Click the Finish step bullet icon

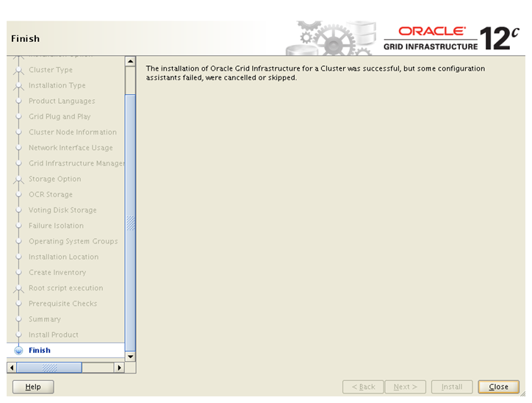pyautogui.click(x=18, y=350)
